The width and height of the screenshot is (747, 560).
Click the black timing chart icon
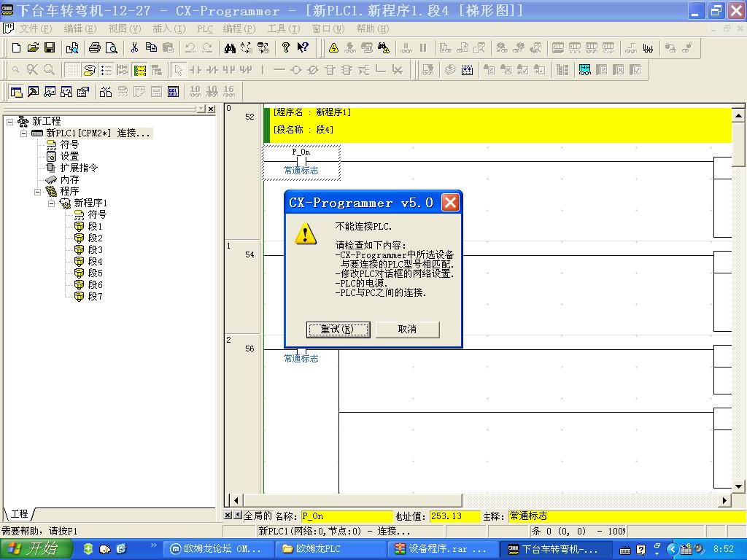[648, 47]
